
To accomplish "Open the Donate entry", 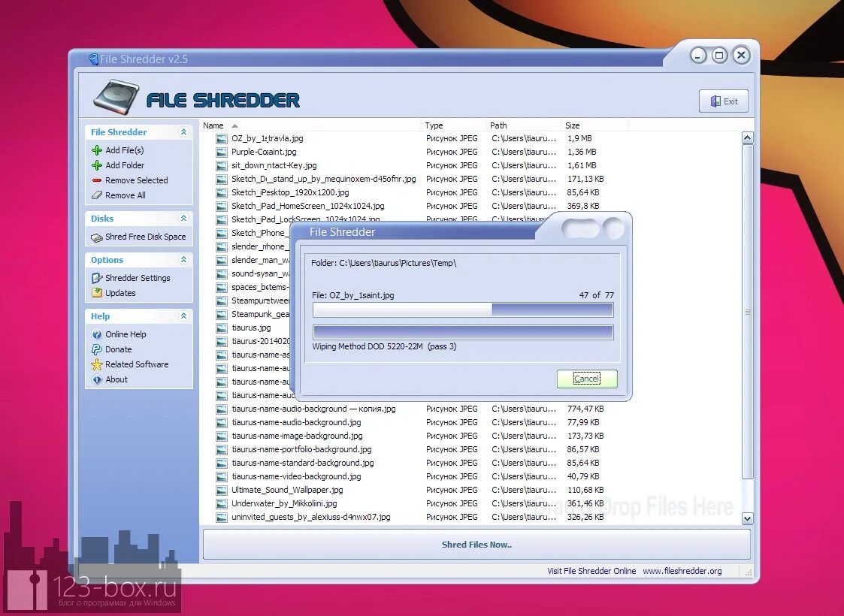I will 119,349.
